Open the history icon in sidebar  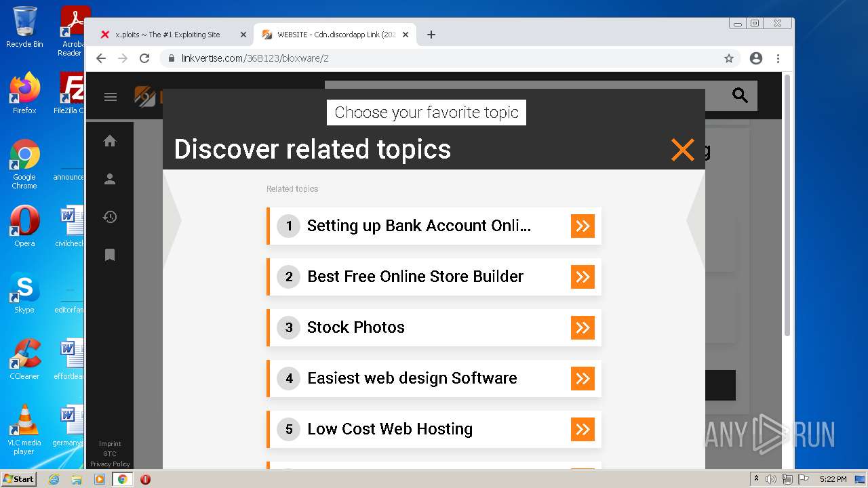click(x=110, y=217)
